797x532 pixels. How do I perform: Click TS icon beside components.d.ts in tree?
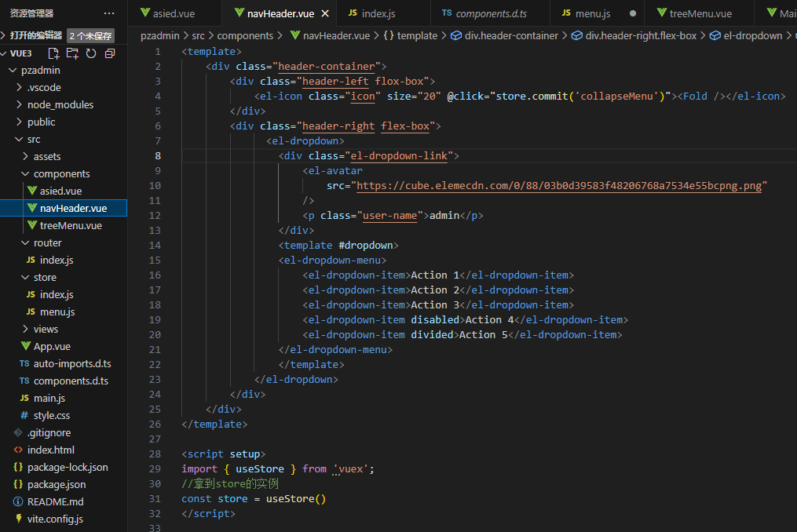(x=24, y=381)
